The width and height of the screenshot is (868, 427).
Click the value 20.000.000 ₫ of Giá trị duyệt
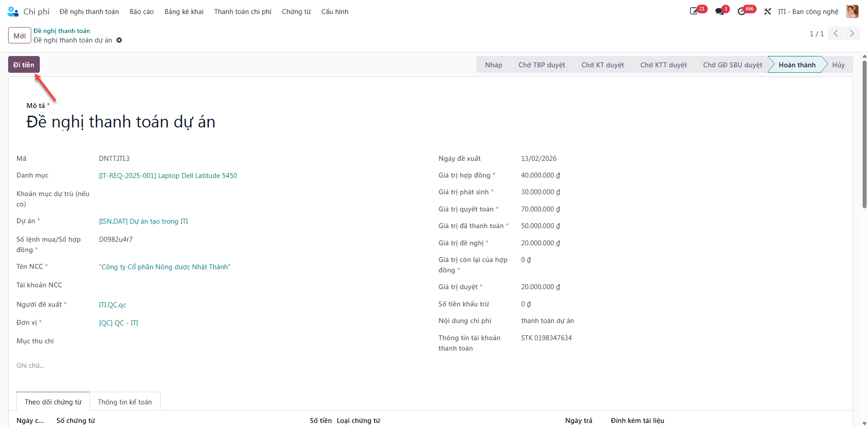[540, 287]
